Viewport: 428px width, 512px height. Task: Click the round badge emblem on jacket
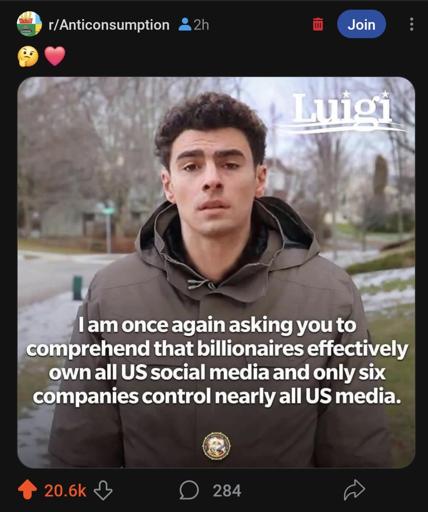(x=216, y=446)
